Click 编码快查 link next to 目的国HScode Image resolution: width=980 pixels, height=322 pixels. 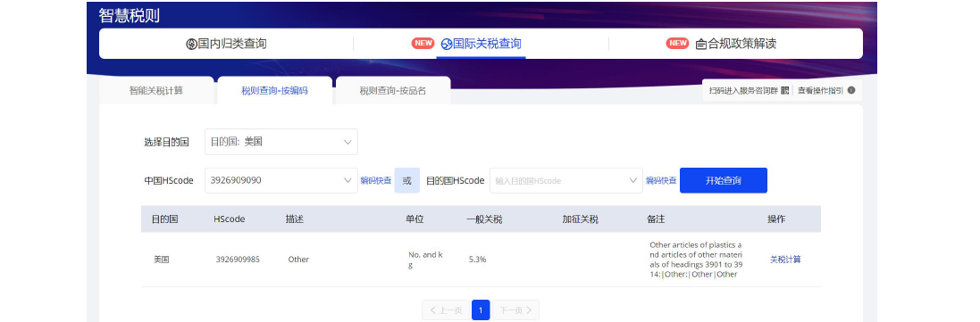(661, 180)
